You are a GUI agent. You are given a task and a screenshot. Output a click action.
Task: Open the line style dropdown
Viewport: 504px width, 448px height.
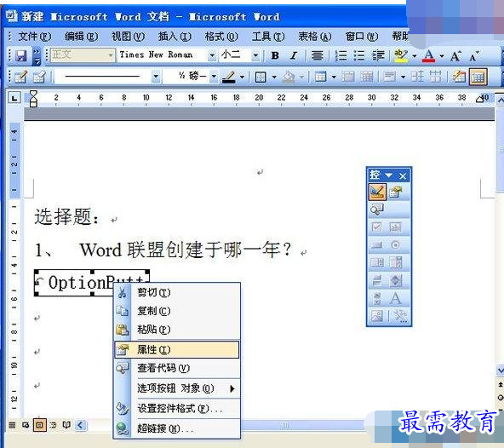pos(156,77)
